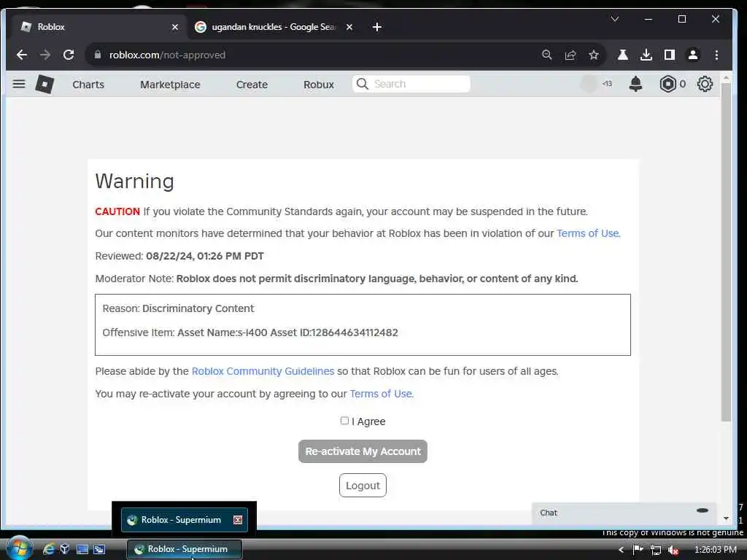Open Terms of Use link near re-activate text

coord(381,394)
